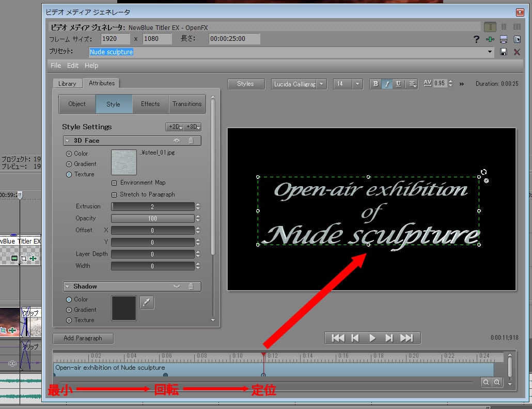
Task: Enable Stretch to Paragraph checkbox
Action: tap(114, 195)
